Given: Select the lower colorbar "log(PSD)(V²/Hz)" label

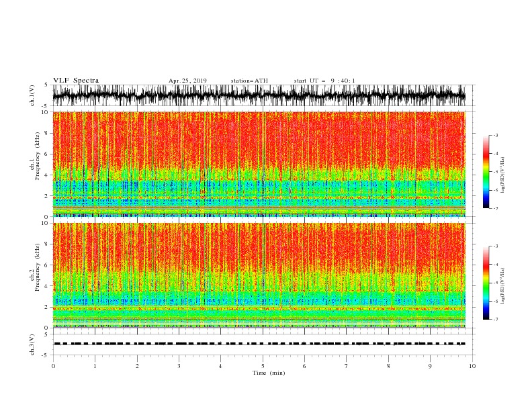Looking at the screenshot, I should [x=502, y=285].
